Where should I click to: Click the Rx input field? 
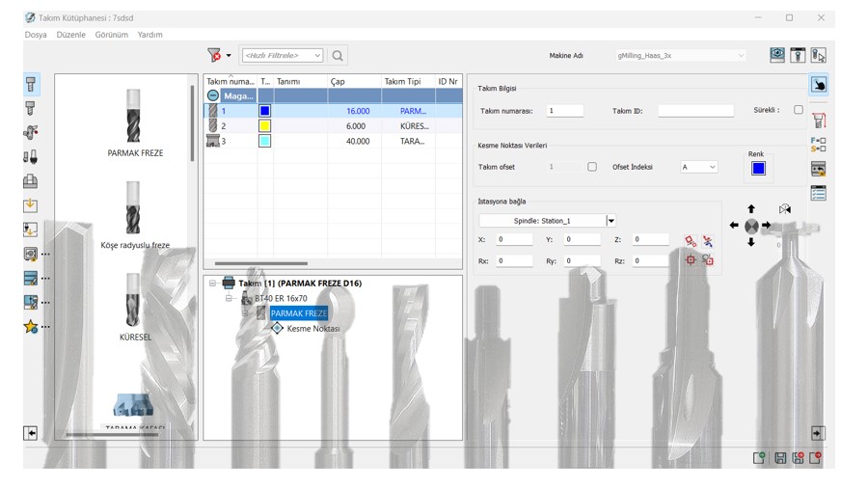pos(514,260)
